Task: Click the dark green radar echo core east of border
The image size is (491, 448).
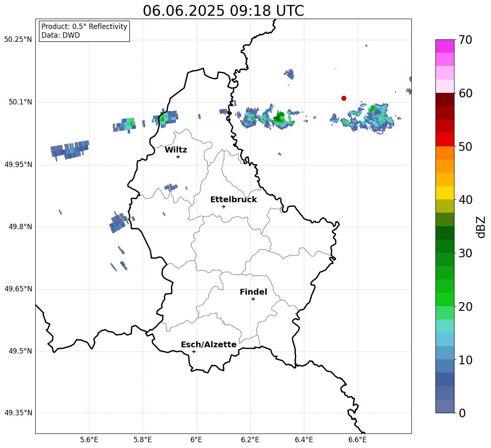Action: (279, 118)
